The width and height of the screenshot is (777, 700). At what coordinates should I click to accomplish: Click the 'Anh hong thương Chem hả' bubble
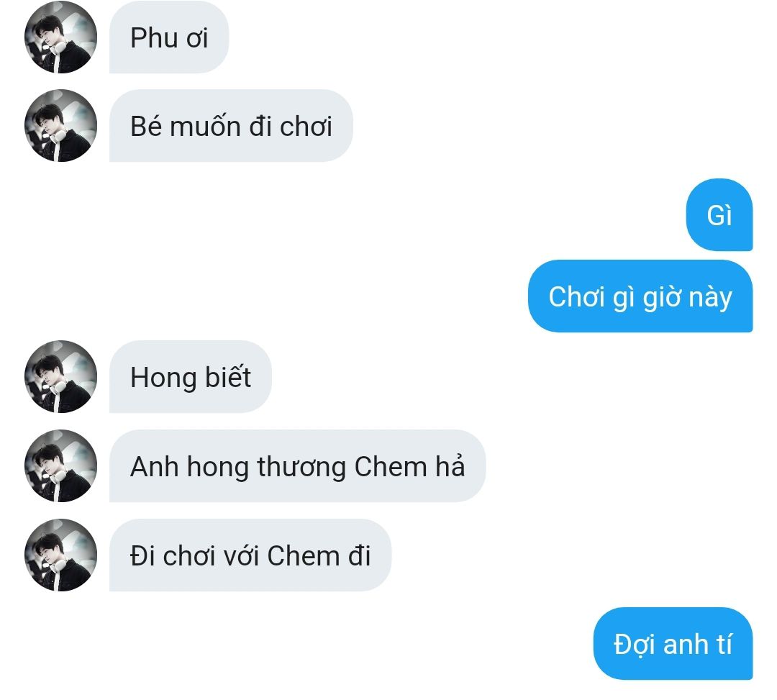click(297, 465)
